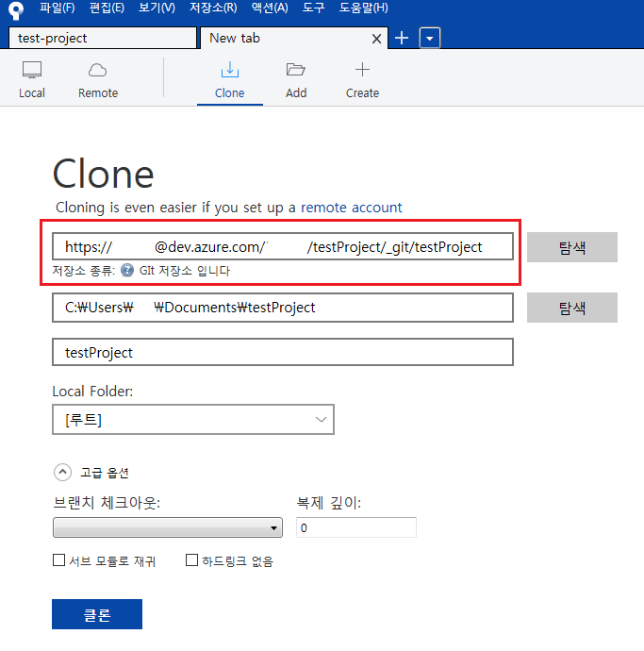Click the destination path input field
The image size is (644, 651).
tap(283, 308)
